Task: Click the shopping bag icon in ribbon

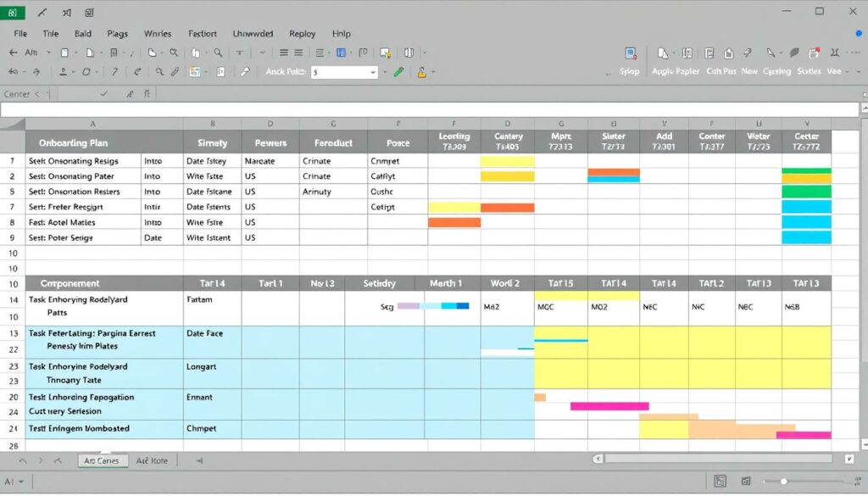Action: click(728, 53)
